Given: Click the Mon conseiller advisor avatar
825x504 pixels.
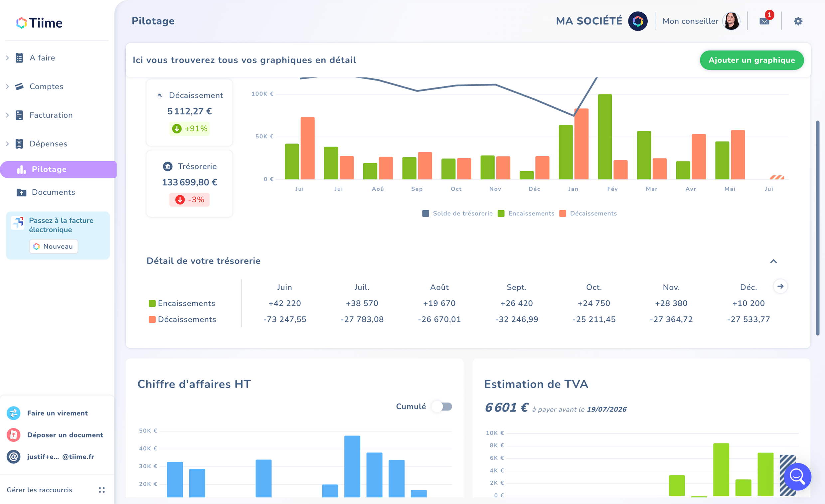Looking at the screenshot, I should (731, 21).
